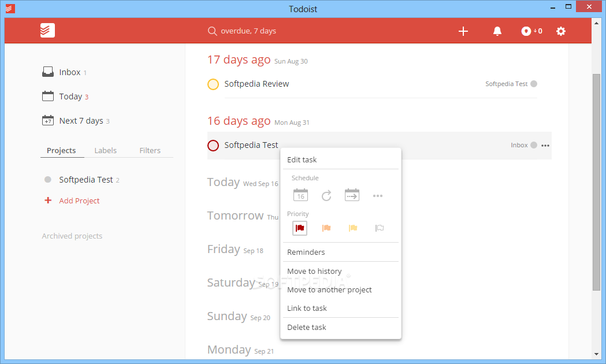This screenshot has height=364, width=606.
Task: Click the Inbox tag on the Softpedia Test task
Action: (519, 145)
